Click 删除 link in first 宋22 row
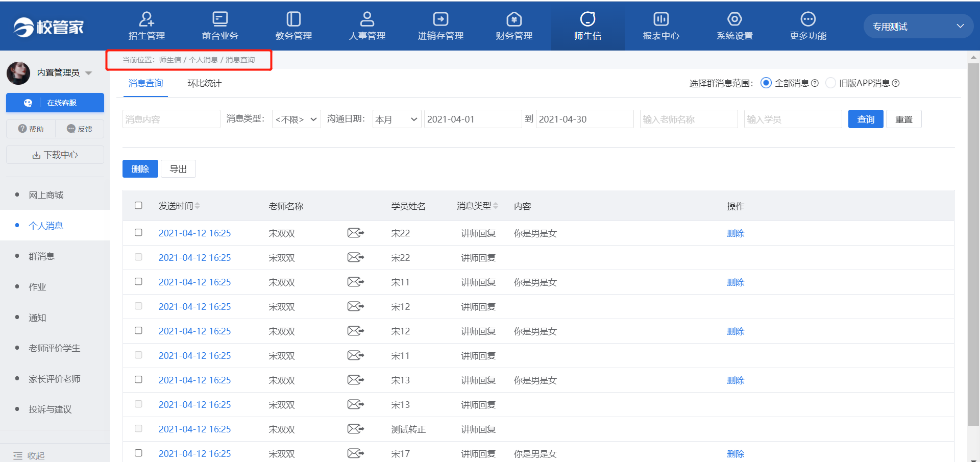The width and height of the screenshot is (980, 462). tap(736, 233)
